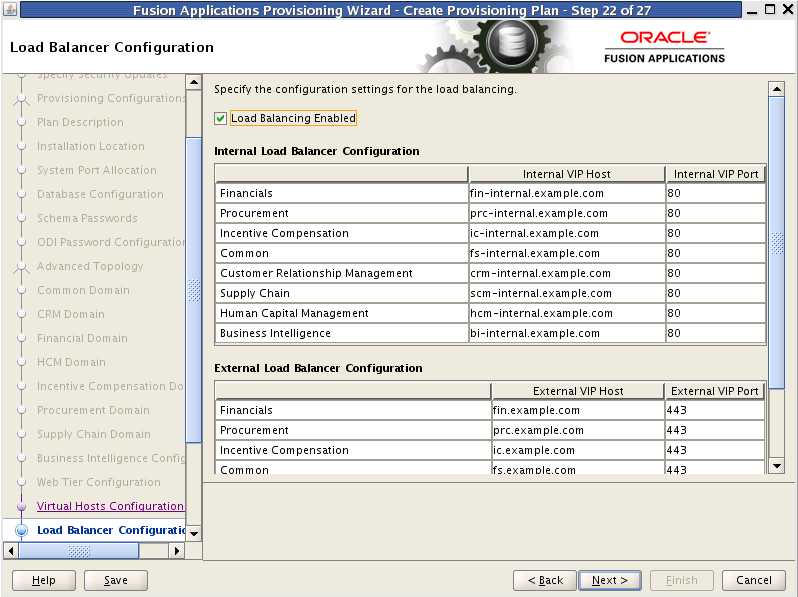Edit Internal VIP Port for Business Intelligence
The image size is (798, 597).
point(716,333)
